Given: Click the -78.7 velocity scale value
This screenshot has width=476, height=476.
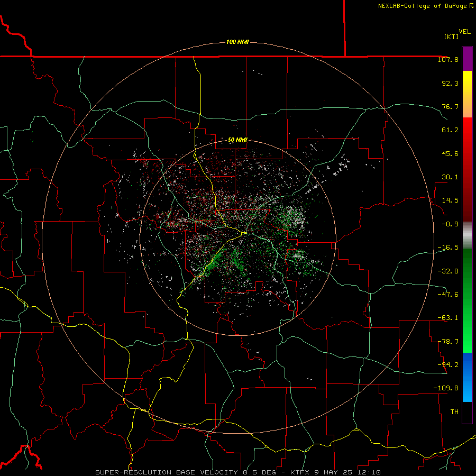Looking at the screenshot, I should (448, 342).
